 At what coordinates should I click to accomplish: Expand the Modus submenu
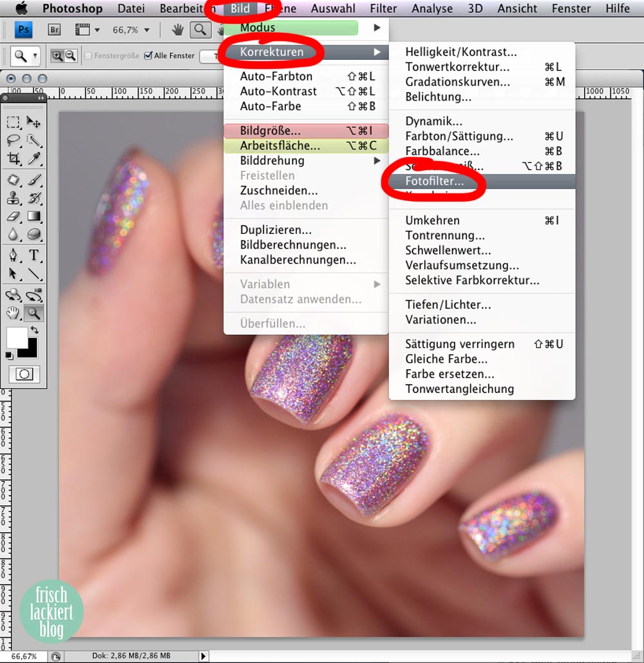(306, 28)
